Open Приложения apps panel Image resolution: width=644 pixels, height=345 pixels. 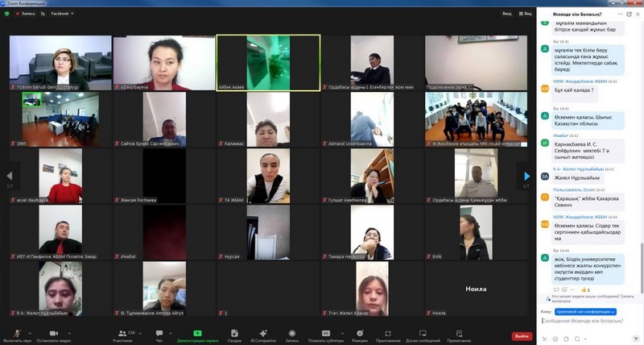(x=388, y=335)
